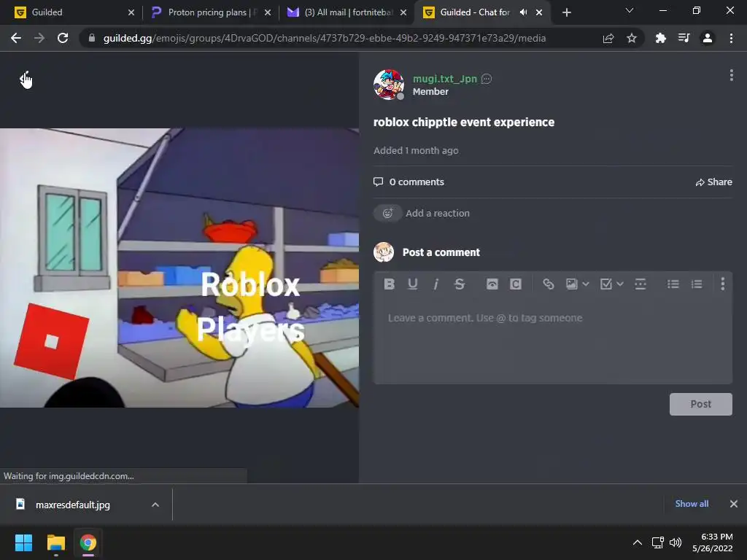Show hidden system tray icons
The width and height of the screenshot is (747, 560).
pyautogui.click(x=638, y=542)
